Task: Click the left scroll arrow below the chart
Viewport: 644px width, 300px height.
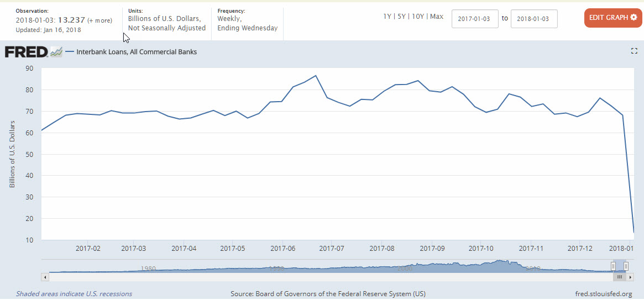Action: (45, 276)
